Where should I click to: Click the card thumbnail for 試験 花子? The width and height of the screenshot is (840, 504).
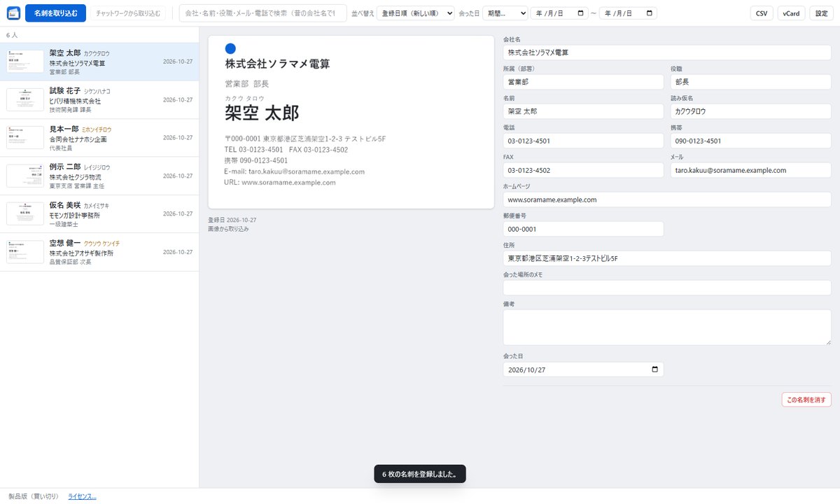click(25, 99)
